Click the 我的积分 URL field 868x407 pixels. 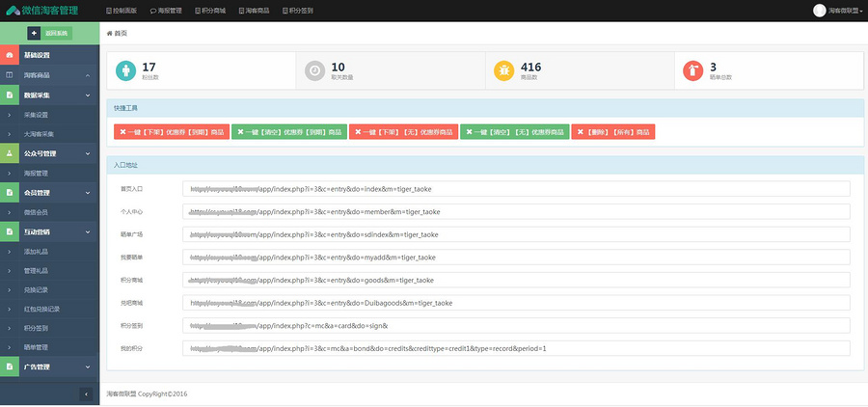pos(517,348)
